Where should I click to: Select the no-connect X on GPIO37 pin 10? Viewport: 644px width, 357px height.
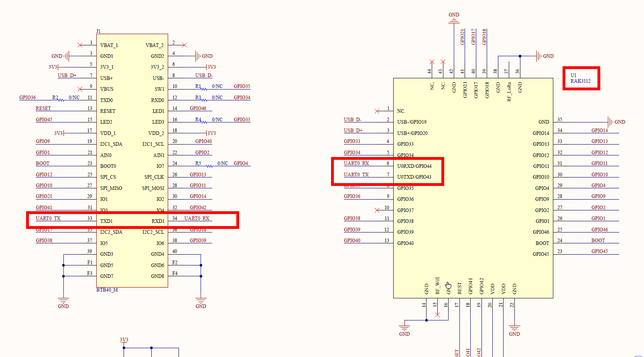(377, 210)
